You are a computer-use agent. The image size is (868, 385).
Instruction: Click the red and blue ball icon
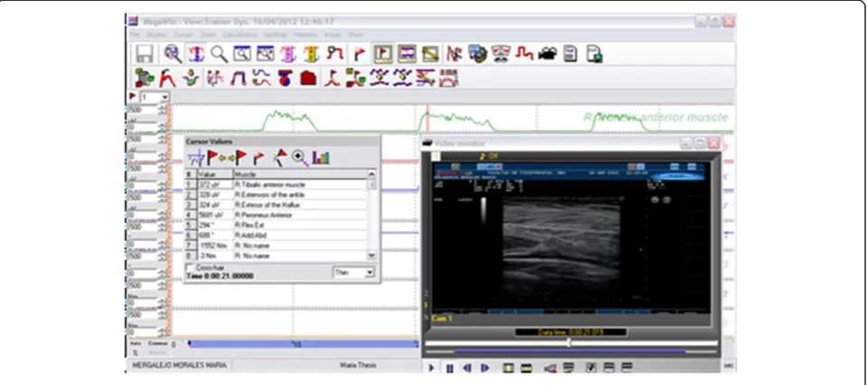click(x=285, y=78)
